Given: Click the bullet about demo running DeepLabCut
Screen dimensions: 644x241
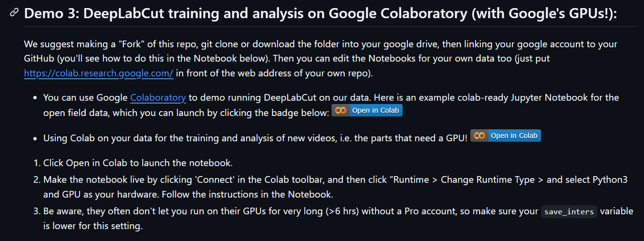Looking at the screenshot, I should pyautogui.click(x=326, y=104).
